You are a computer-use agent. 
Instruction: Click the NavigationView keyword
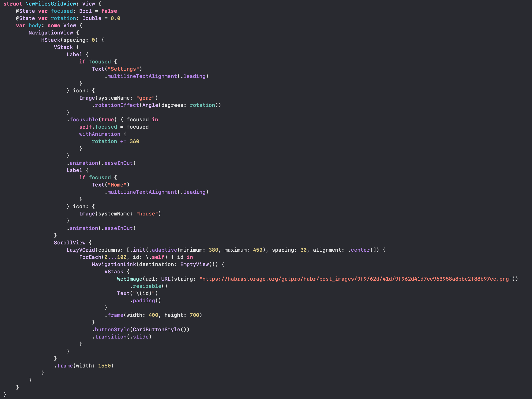tap(51, 33)
